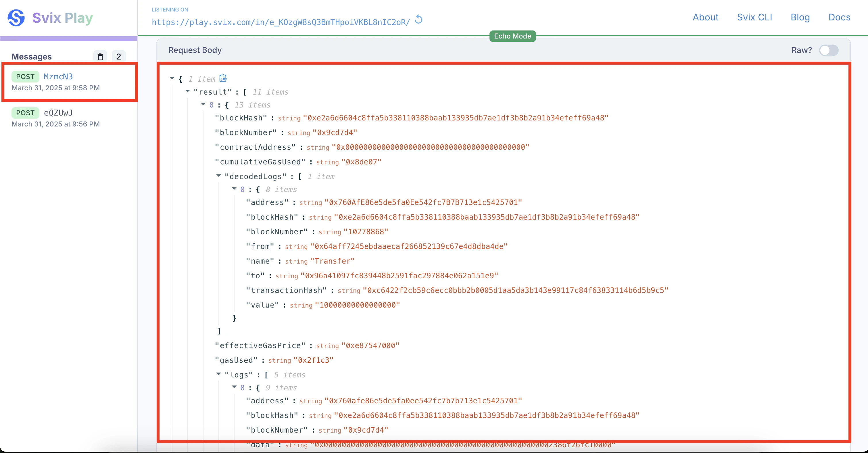The height and width of the screenshot is (453, 868).
Task: Collapse the "decodedLogs" array
Action: [x=219, y=176]
